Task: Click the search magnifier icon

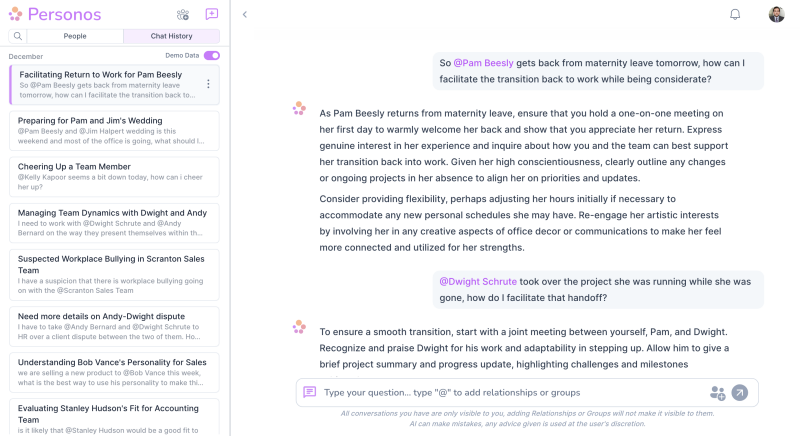Action: pos(18,36)
